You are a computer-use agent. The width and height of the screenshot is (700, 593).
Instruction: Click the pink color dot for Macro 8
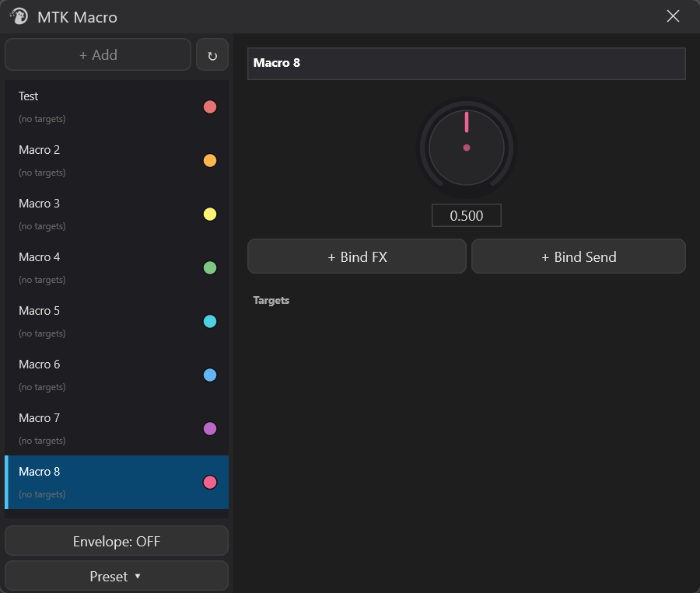pyautogui.click(x=210, y=483)
